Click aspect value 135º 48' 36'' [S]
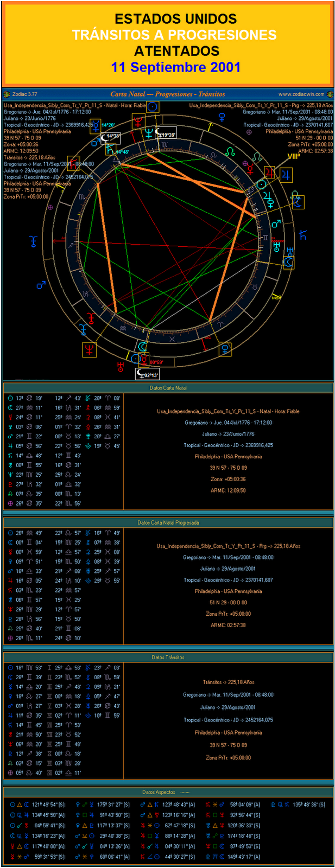This screenshot has height=868, width=335. (x=308, y=805)
